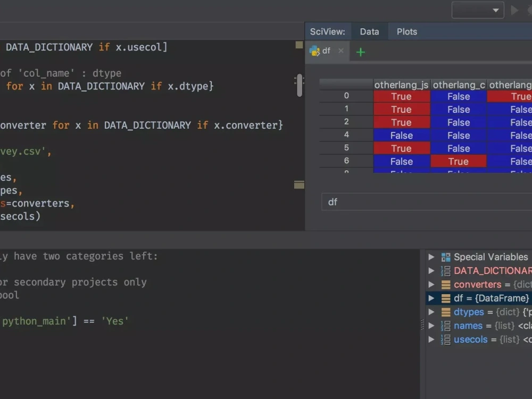
Task: Click the editor's vertical scrollbar
Action: tap(300, 85)
